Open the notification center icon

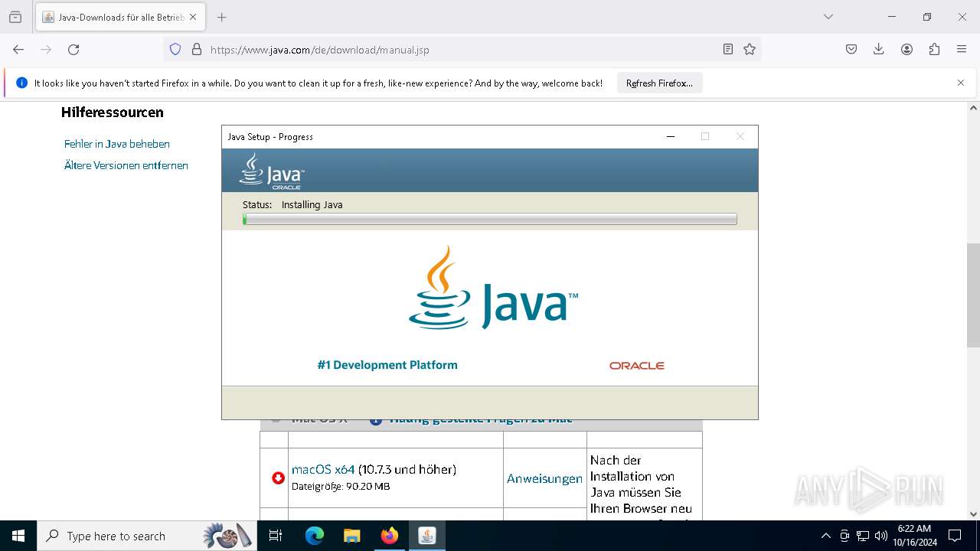[955, 536]
